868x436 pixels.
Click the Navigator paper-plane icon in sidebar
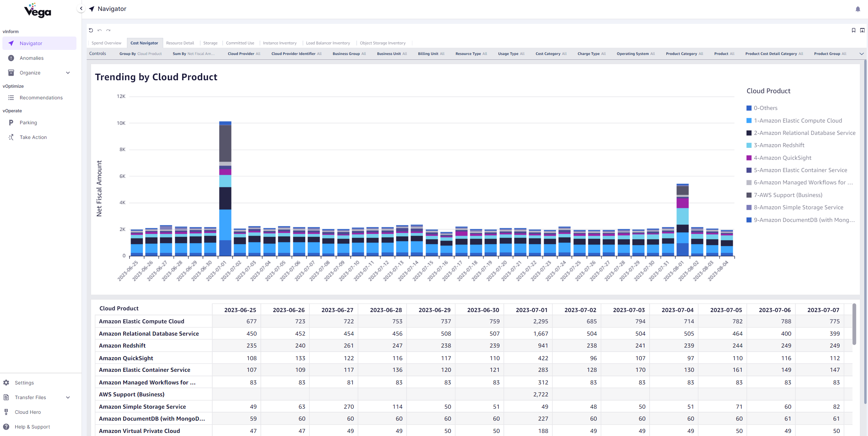click(x=11, y=43)
